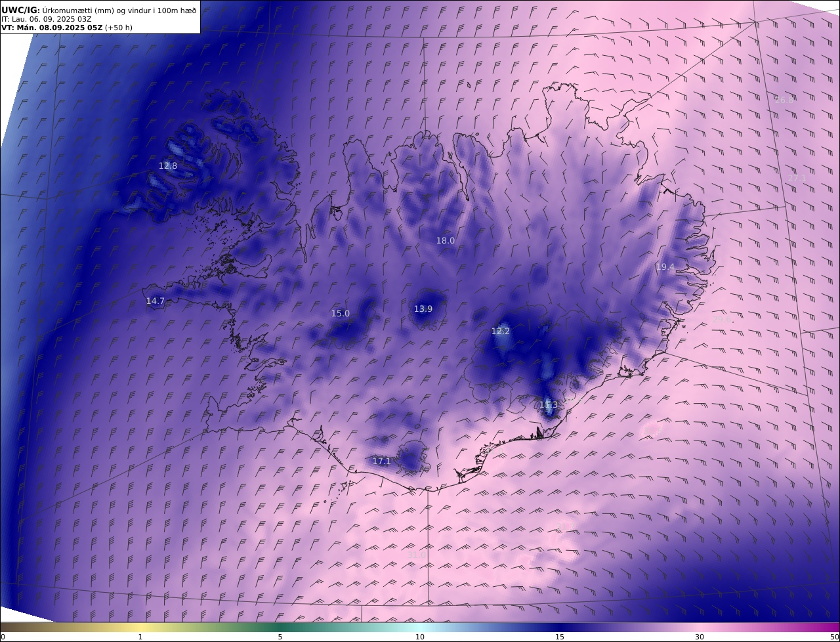The width and height of the screenshot is (840, 642).
Task: Click the faint 29.6 value off the east coast
Action: pyautogui.click(x=722, y=320)
